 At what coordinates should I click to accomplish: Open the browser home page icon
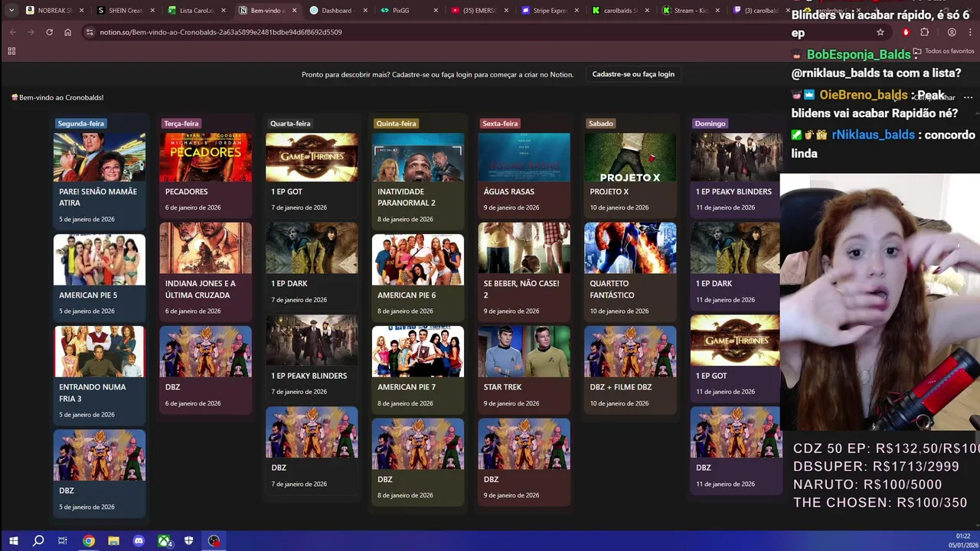point(67,32)
